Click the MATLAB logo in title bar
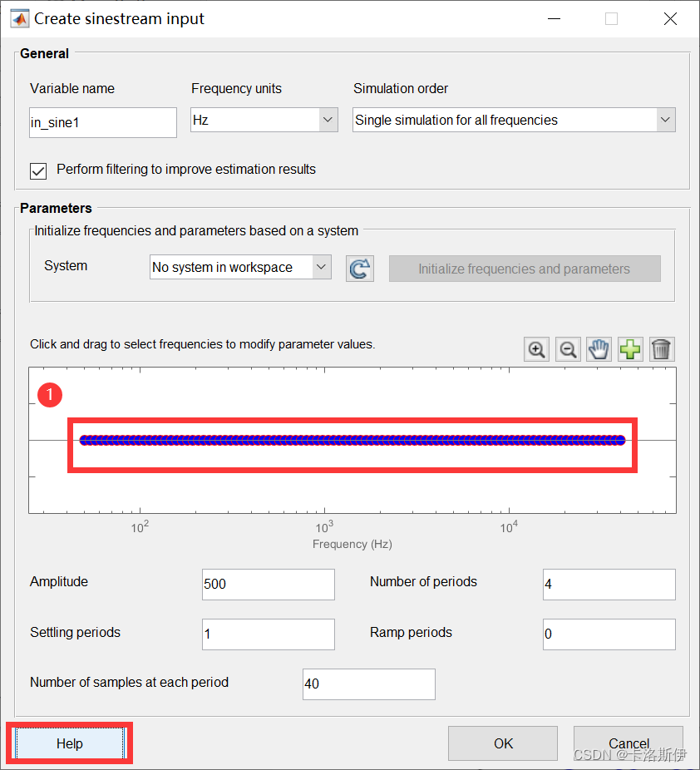The image size is (700, 770). tap(20, 18)
